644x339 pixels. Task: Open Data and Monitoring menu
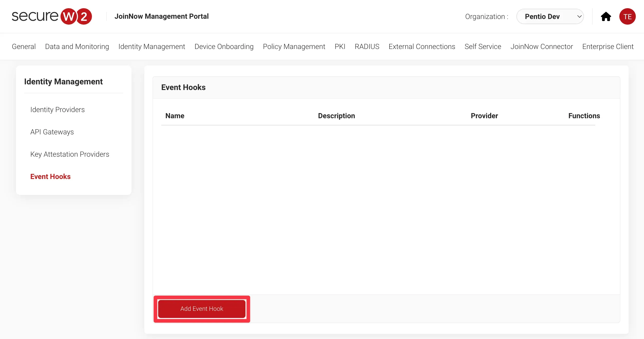click(77, 47)
